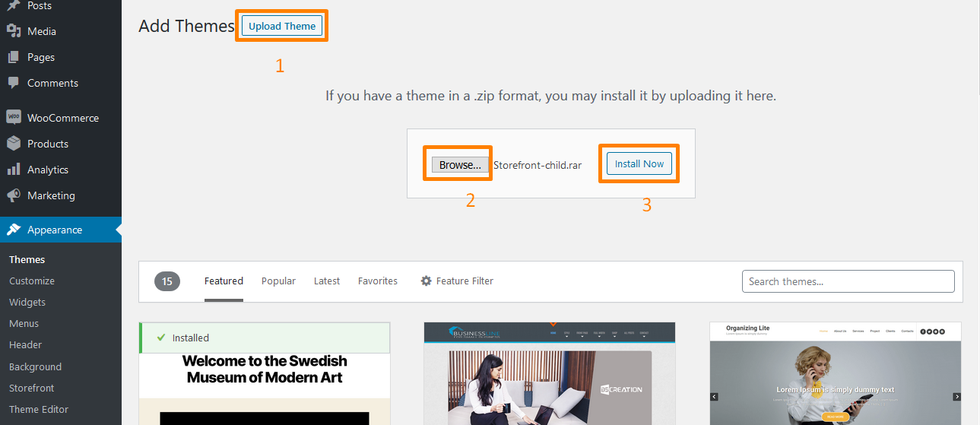Click the Comments bubble icon
This screenshot has height=425, width=980.
pos(14,83)
